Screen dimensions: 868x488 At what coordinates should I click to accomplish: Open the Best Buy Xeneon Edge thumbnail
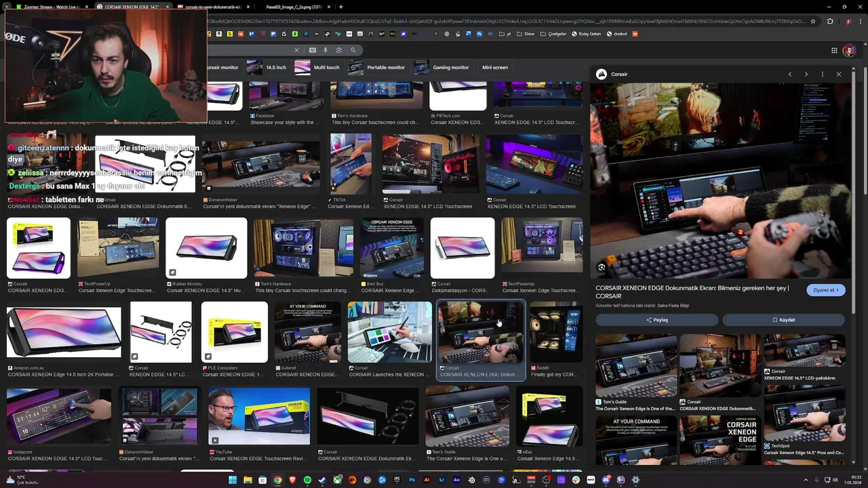click(392, 248)
